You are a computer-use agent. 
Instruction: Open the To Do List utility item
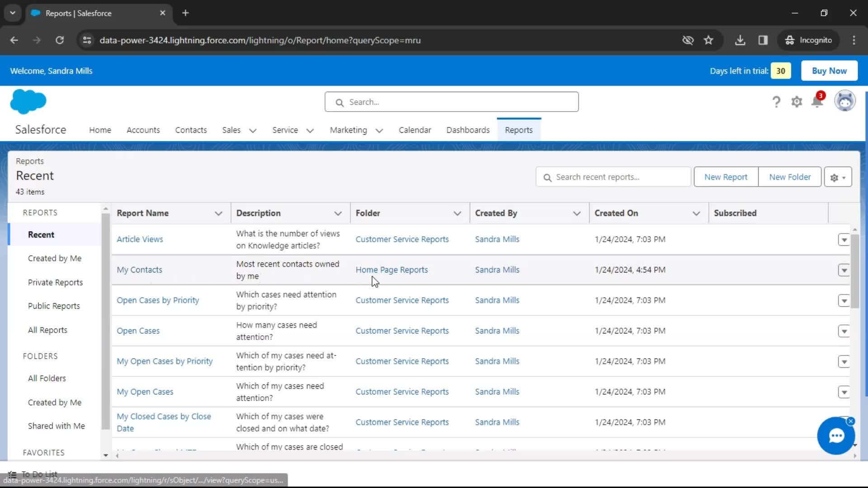tap(33, 474)
